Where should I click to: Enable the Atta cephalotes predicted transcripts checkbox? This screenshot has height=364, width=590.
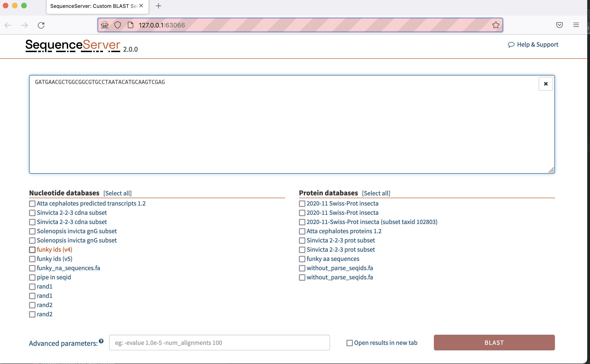pyautogui.click(x=32, y=203)
